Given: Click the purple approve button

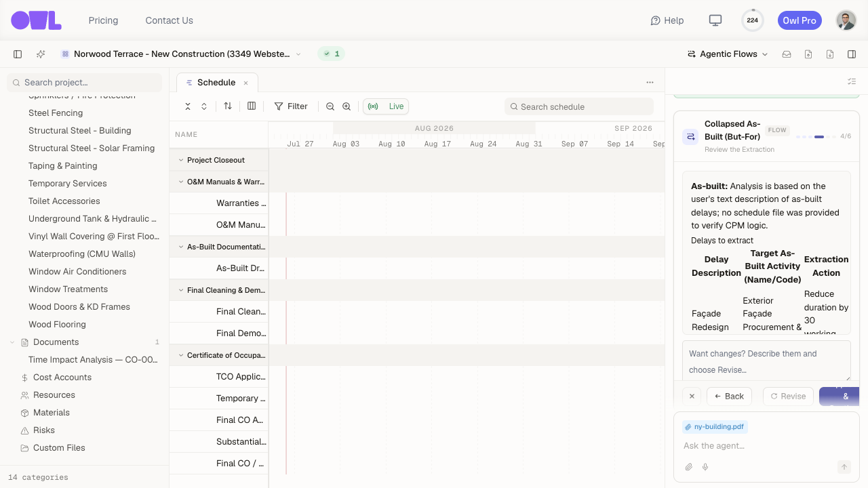Looking at the screenshot, I should tap(839, 396).
